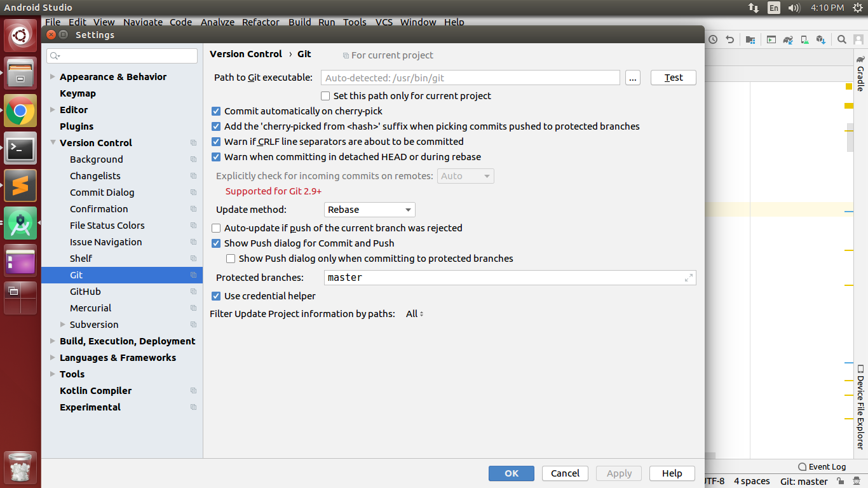Viewport: 868px width, 488px height.
Task: Expand Build, Execution, Deployment section
Action: tap(53, 341)
